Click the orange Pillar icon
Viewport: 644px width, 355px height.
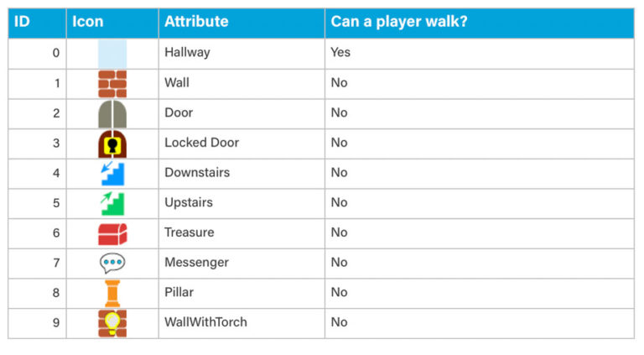[x=112, y=293]
